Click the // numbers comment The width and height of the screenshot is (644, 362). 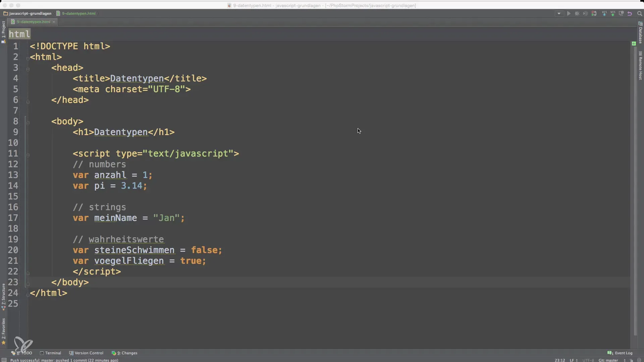coord(100,164)
